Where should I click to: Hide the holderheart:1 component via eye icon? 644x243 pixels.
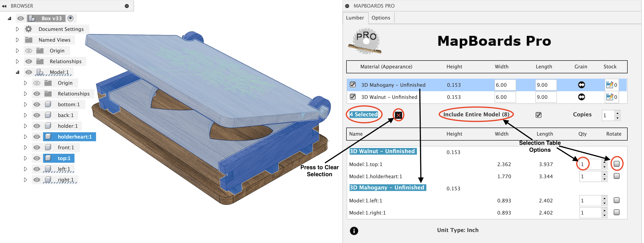(37, 137)
